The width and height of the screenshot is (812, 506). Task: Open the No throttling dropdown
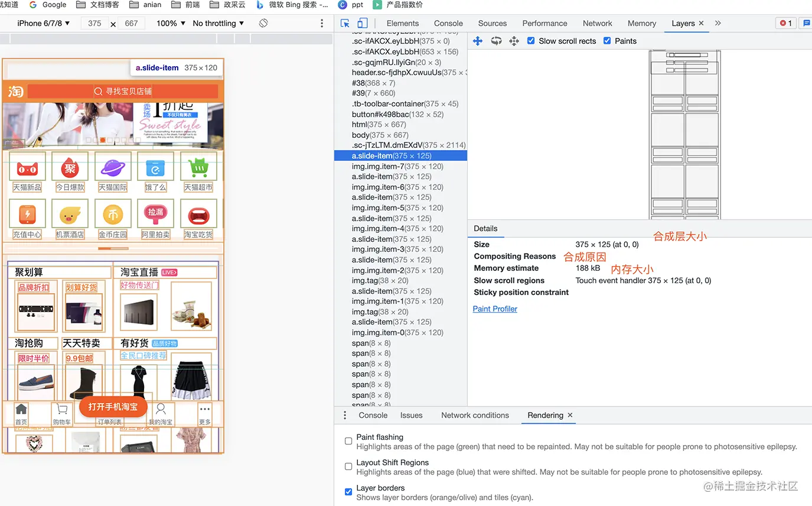219,23
